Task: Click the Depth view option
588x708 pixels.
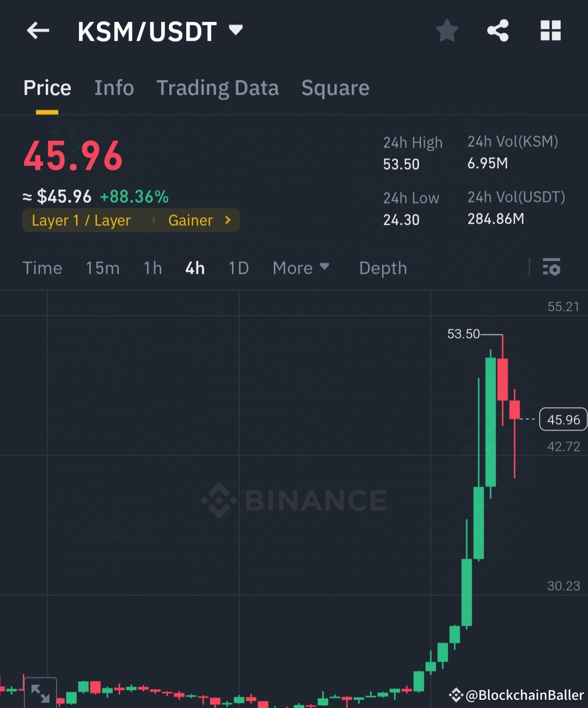Action: [383, 267]
